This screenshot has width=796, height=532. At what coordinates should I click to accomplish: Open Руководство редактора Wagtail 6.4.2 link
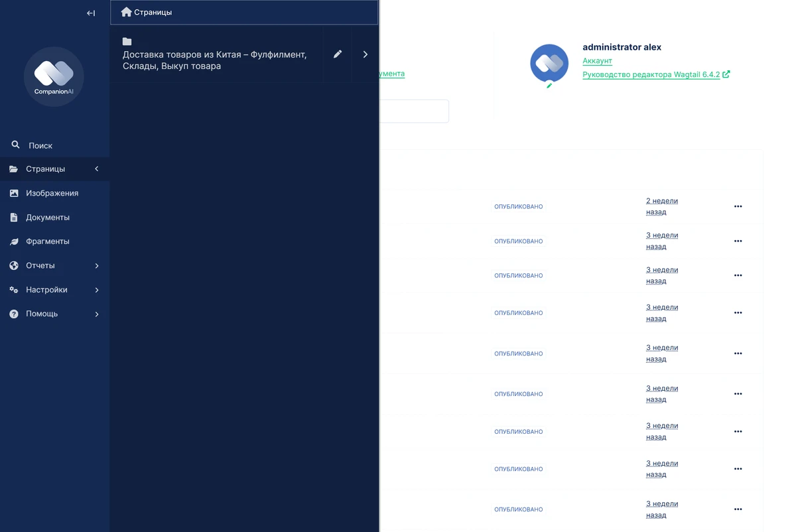coord(651,75)
